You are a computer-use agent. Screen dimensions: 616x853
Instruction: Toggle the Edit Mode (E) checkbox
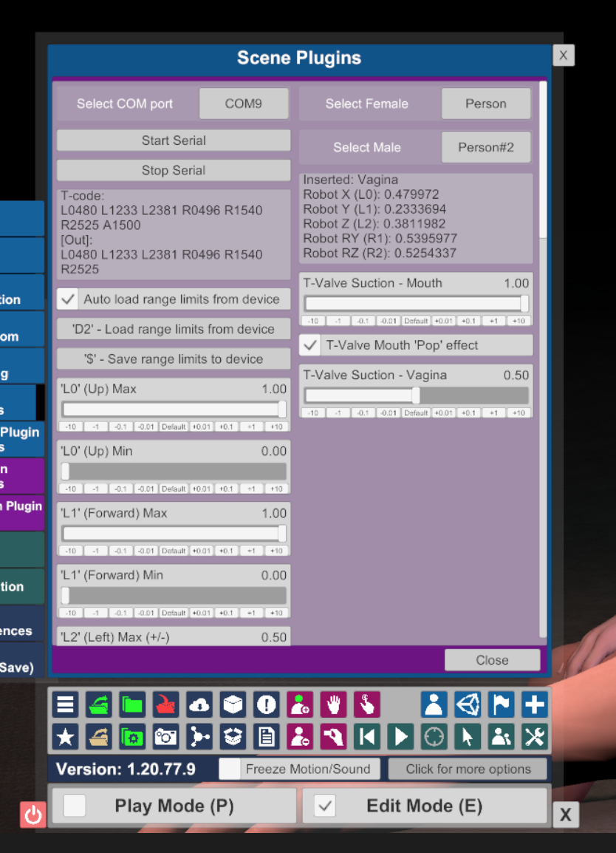tap(325, 806)
